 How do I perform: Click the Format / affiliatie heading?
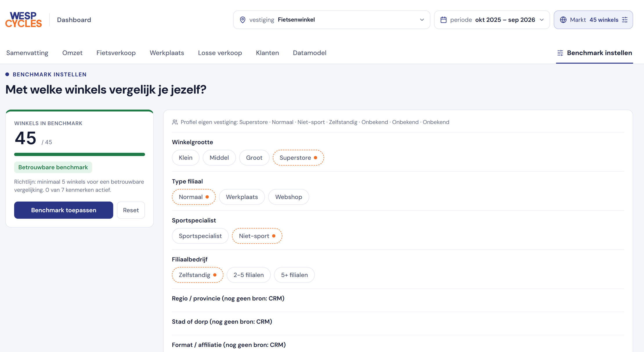[x=229, y=345]
